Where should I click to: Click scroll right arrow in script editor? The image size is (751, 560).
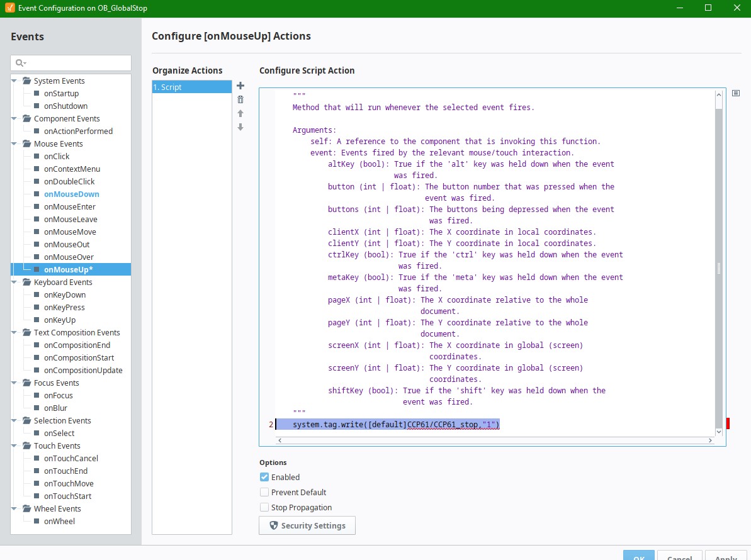pos(710,440)
